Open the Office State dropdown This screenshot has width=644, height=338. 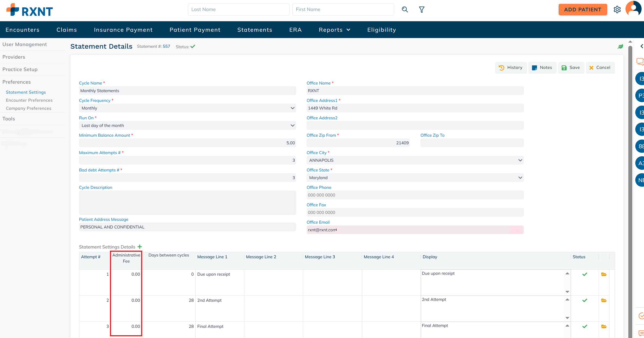click(x=415, y=178)
